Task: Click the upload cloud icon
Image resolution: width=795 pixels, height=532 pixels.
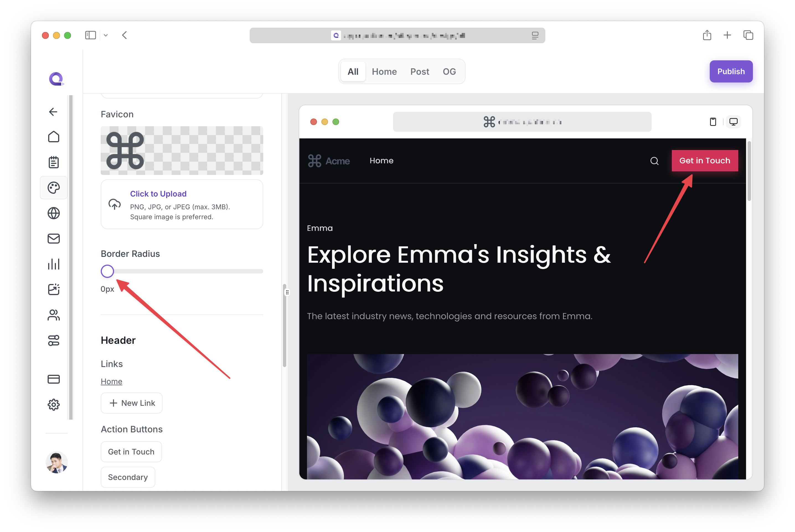Action: pos(114,204)
